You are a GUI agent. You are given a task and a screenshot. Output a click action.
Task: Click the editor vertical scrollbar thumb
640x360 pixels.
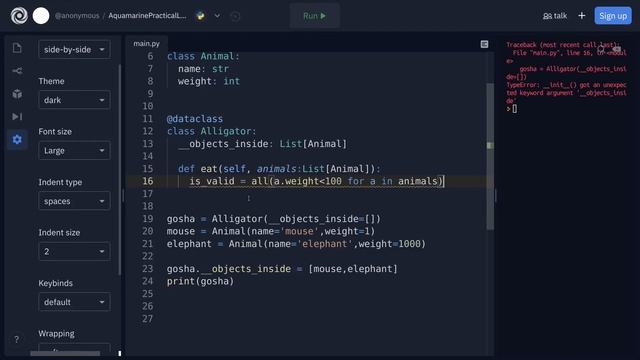pyautogui.click(x=490, y=156)
